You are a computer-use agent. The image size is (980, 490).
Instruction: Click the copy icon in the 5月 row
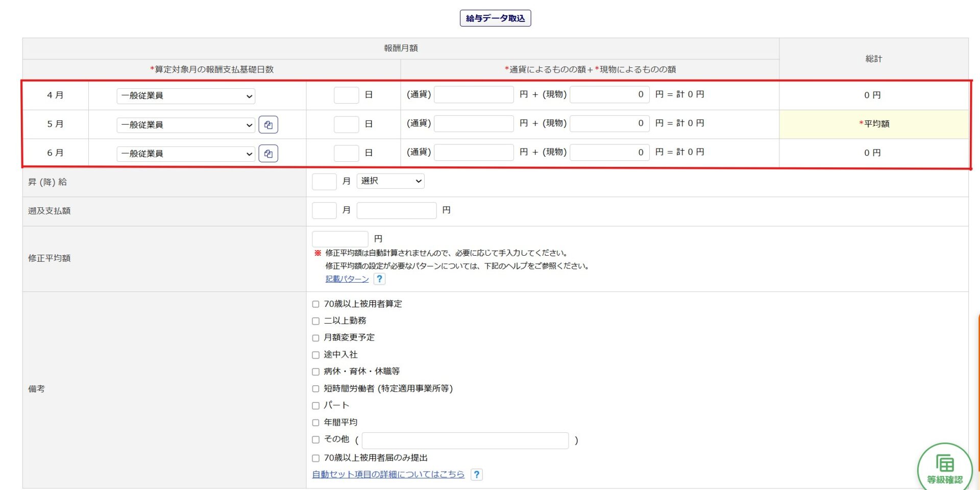click(x=268, y=125)
